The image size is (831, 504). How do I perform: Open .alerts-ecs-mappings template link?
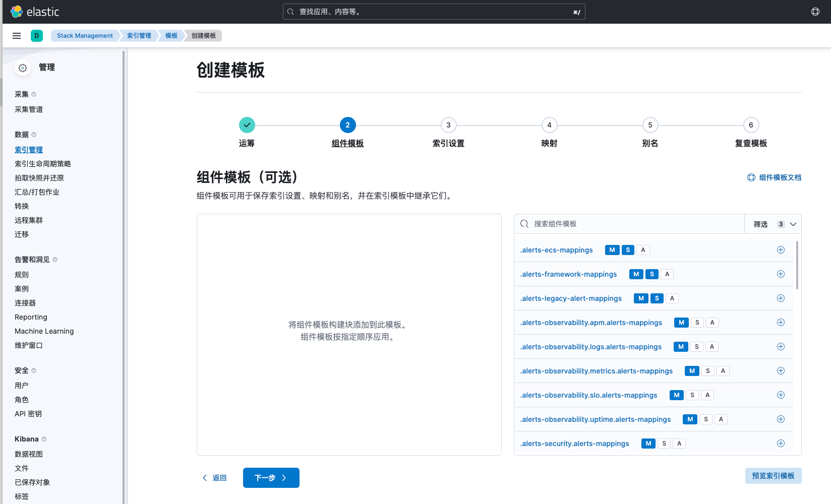[557, 250]
